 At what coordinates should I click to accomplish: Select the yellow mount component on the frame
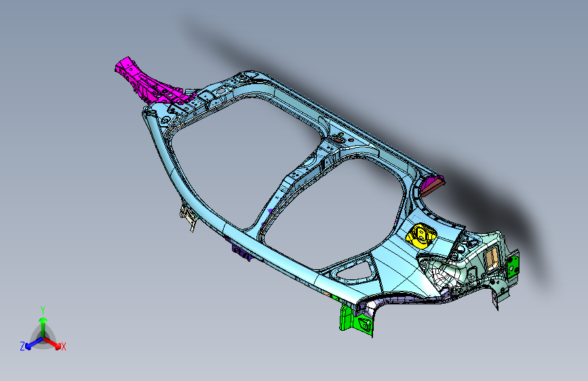pos(421,235)
